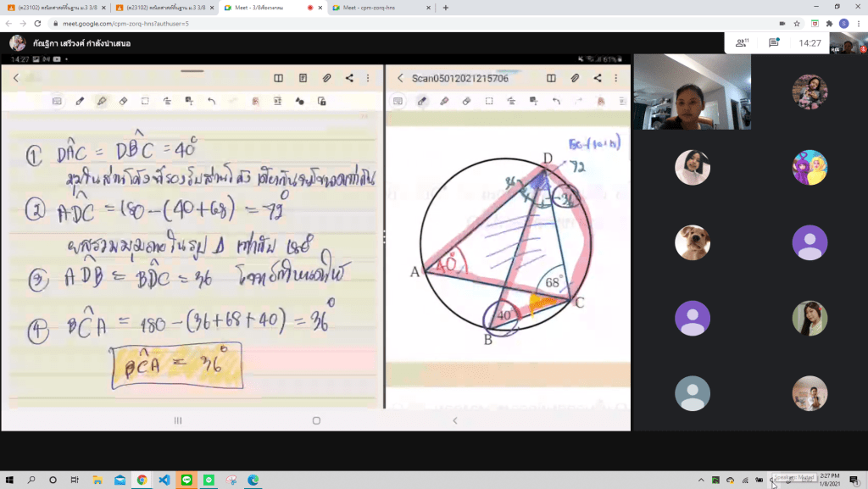
Task: Open the Chrome extensions puzzle icon
Action: (x=829, y=24)
